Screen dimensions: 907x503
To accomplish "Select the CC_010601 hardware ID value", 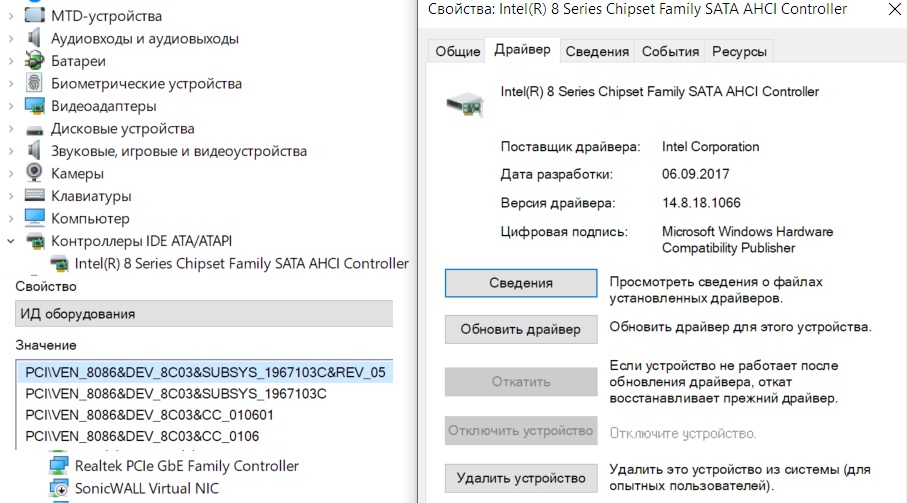I will (150, 415).
